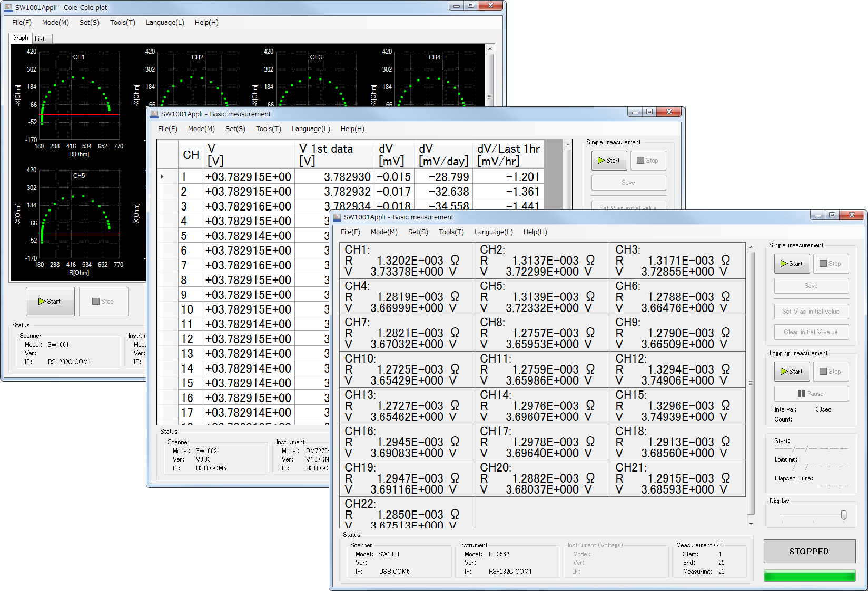Click Pause logging button
The image size is (868, 591).
pos(812,394)
